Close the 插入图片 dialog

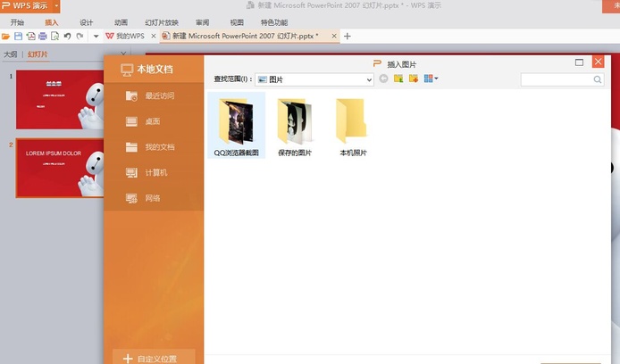598,62
